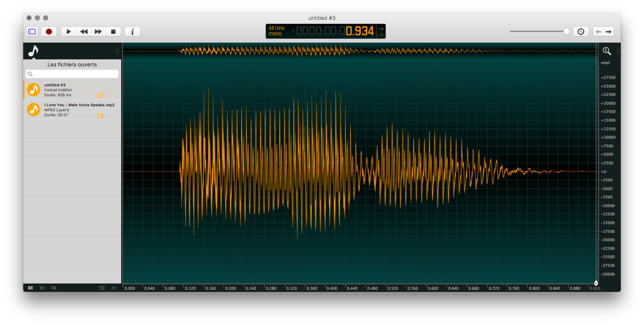
Task: Select I Love You - Male Voice Speaks.mp3
Action: 72,110
